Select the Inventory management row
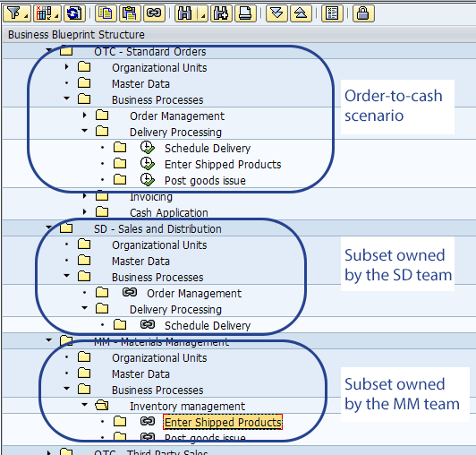Viewport: 476px width, 455px height. point(187,406)
